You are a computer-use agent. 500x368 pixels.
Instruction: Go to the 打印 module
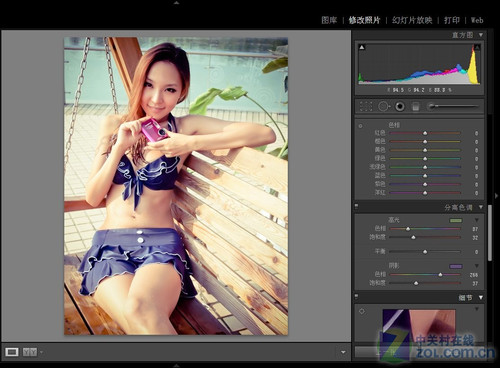tap(452, 20)
